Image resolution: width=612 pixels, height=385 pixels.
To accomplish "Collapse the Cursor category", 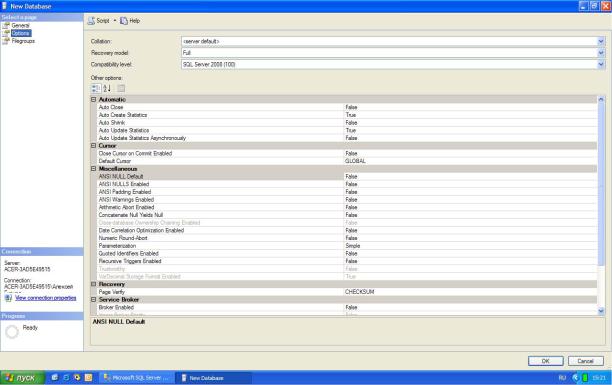I will [94, 146].
